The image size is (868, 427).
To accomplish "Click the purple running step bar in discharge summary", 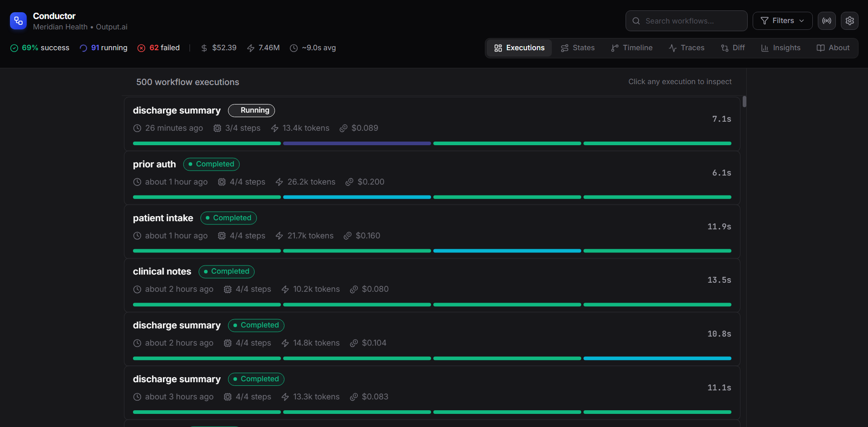I will coord(357,143).
